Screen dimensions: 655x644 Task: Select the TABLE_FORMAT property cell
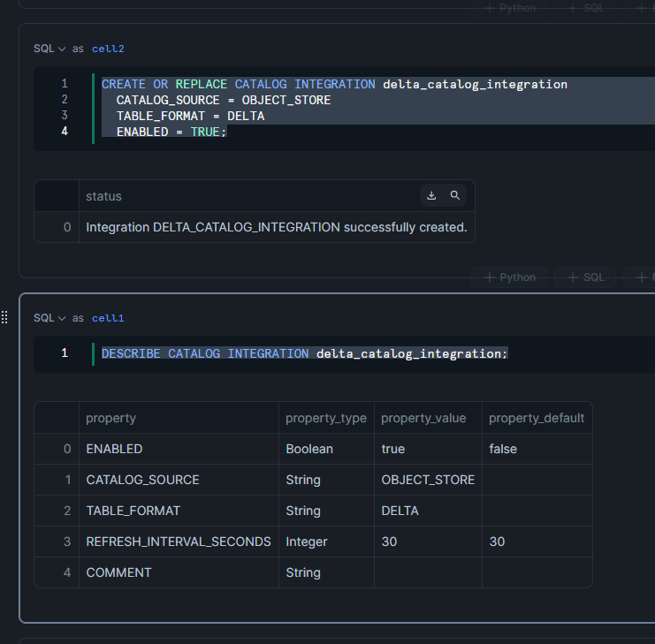tap(179, 511)
